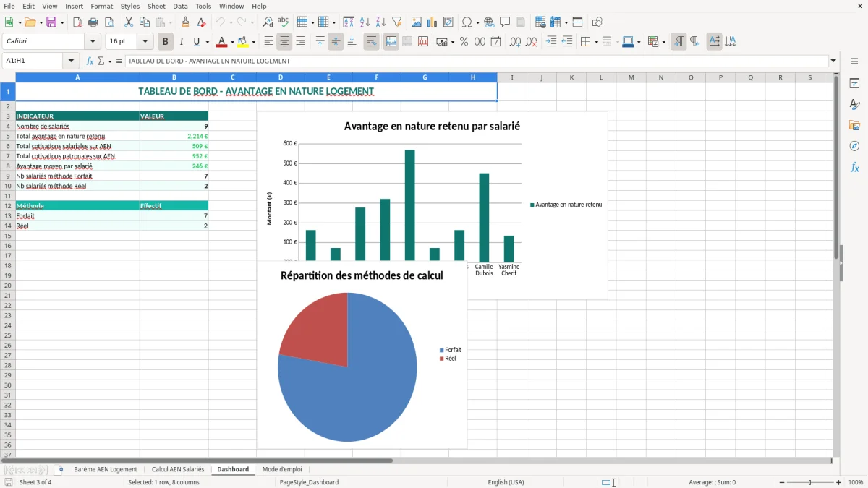Click the PageStyle_Dashboard status field
The height and width of the screenshot is (488, 868).
[x=309, y=482]
